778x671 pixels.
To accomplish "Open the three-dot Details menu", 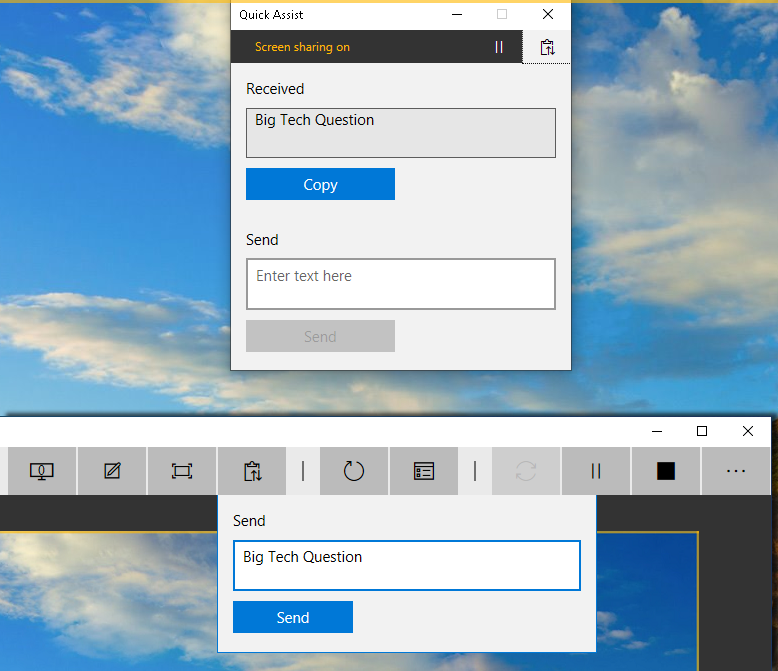I will tap(736, 471).
